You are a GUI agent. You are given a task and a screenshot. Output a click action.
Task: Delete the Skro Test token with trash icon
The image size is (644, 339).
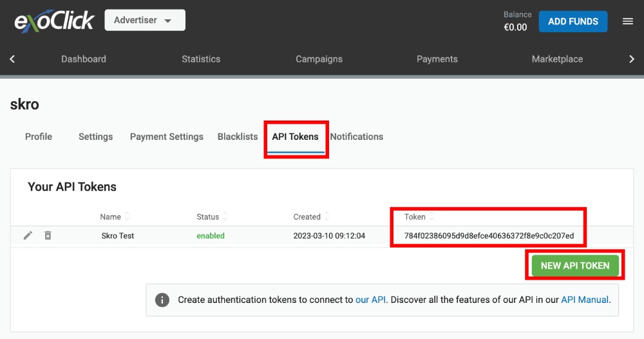(48, 235)
